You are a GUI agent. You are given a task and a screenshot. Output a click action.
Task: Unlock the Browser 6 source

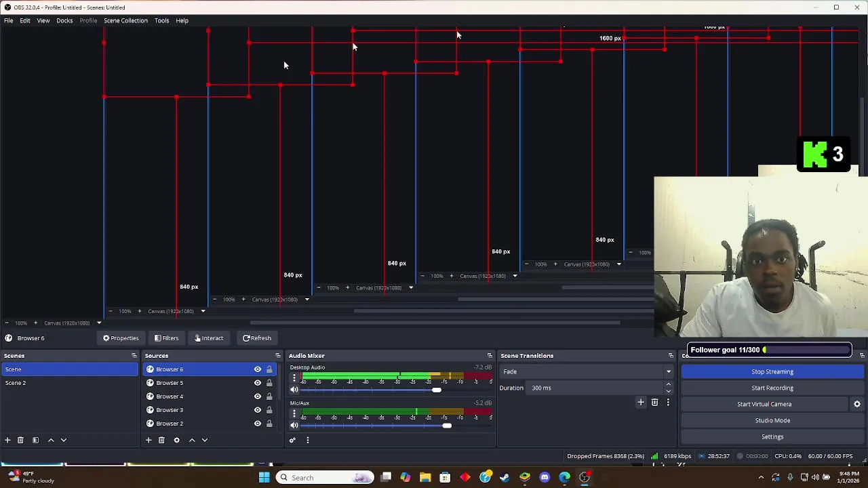[x=269, y=369]
